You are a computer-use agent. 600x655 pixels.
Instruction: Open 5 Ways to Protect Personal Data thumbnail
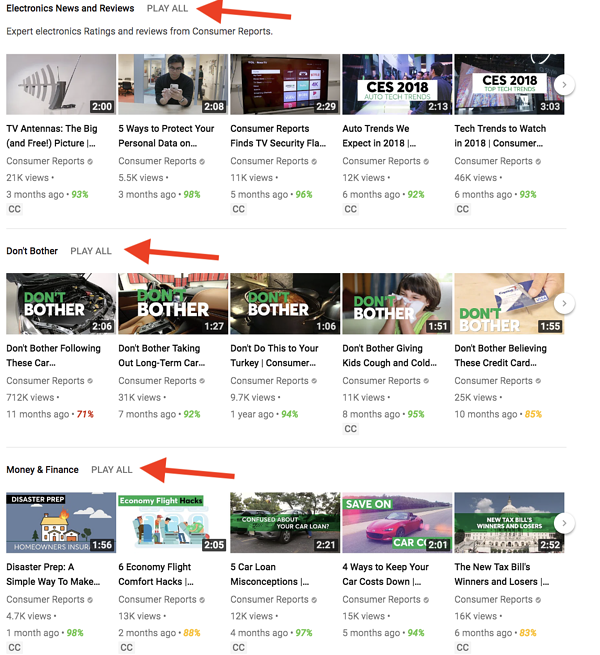173,84
